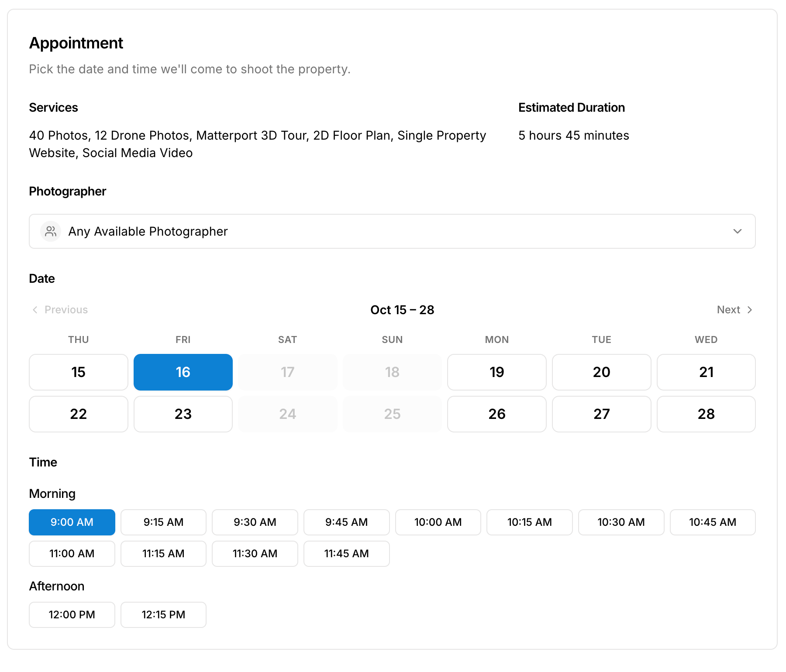
Task: Pick Wednesday the 21st
Action: click(x=706, y=372)
